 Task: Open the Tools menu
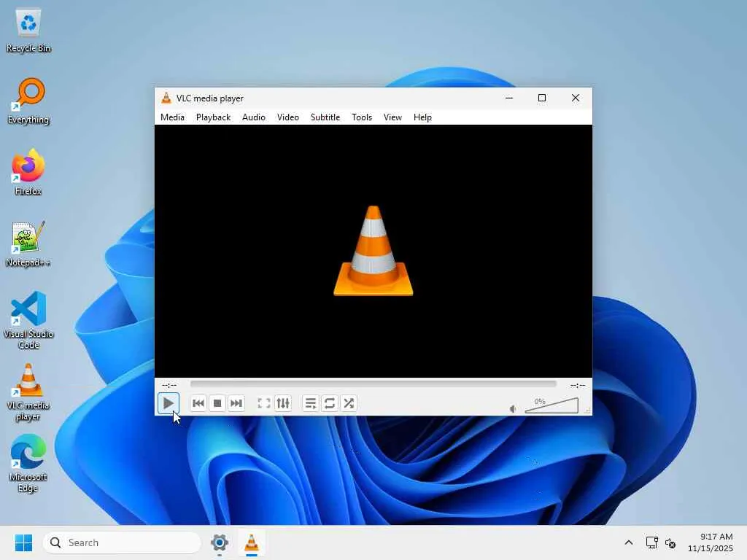pos(362,117)
